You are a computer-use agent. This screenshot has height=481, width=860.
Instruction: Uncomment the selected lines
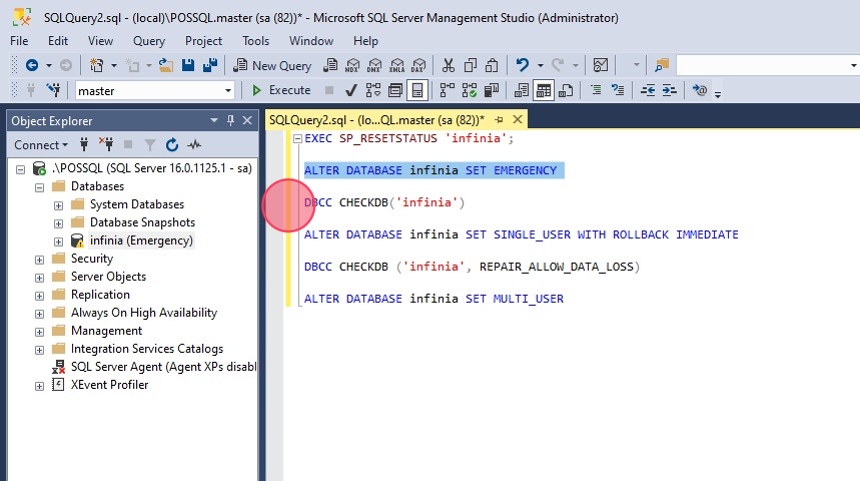point(618,90)
